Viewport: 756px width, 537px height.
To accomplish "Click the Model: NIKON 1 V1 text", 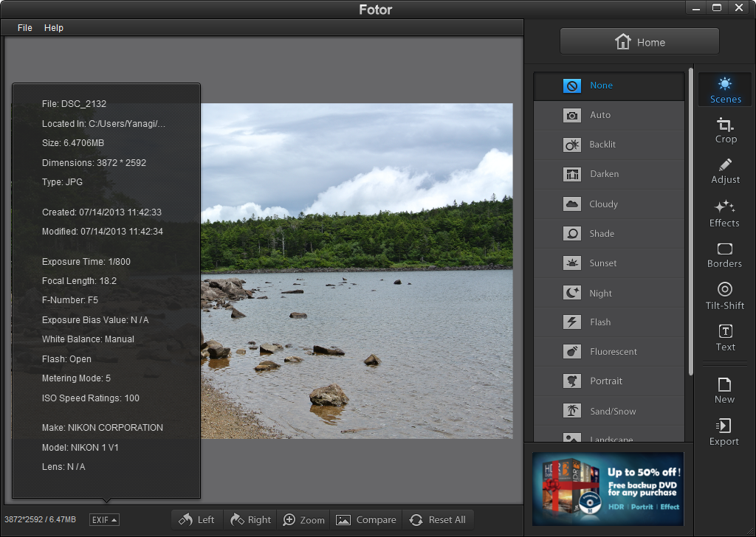I will tap(80, 448).
